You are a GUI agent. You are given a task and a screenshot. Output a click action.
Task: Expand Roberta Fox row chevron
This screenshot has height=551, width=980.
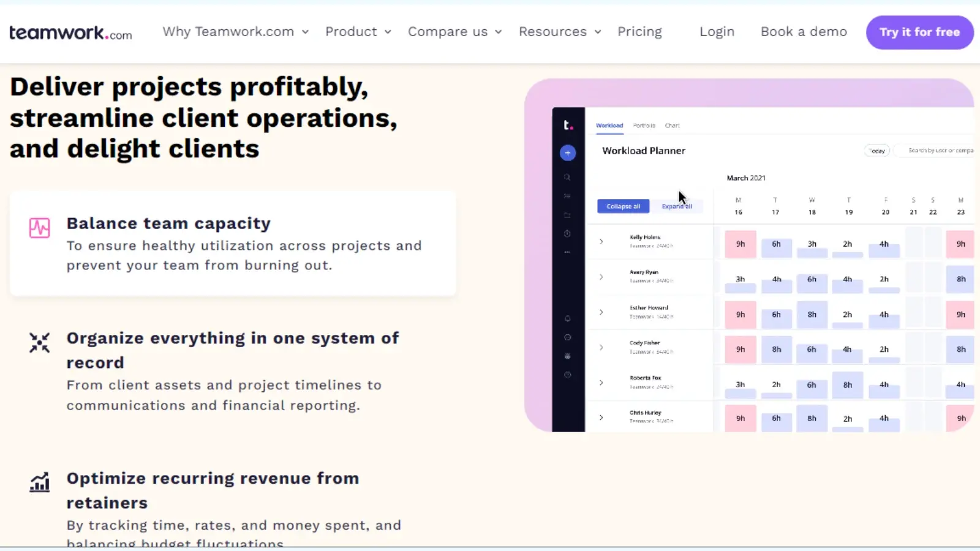(601, 383)
